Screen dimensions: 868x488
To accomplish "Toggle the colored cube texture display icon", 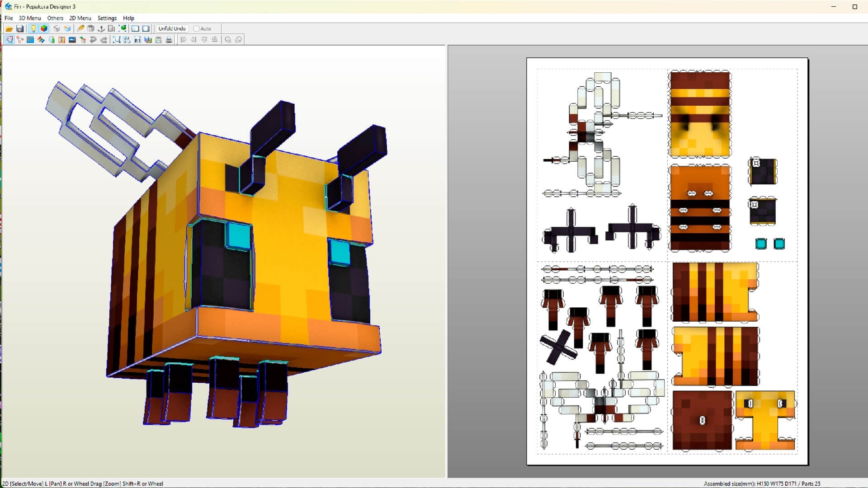I will click(44, 28).
